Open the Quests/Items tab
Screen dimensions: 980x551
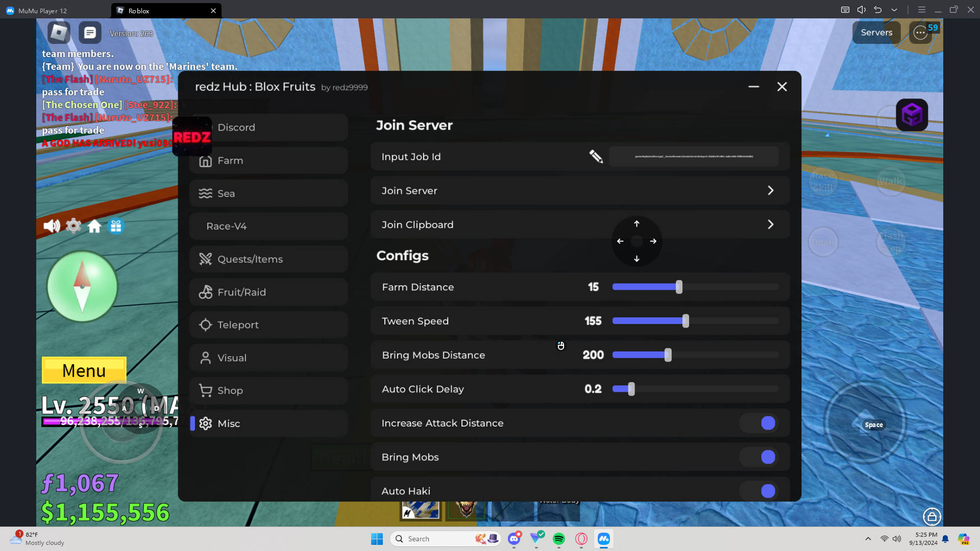pyautogui.click(x=269, y=259)
